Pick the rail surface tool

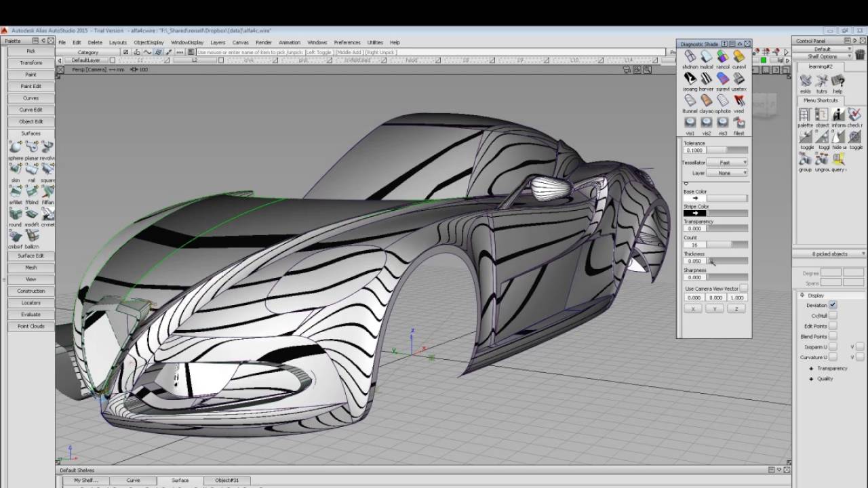click(31, 170)
